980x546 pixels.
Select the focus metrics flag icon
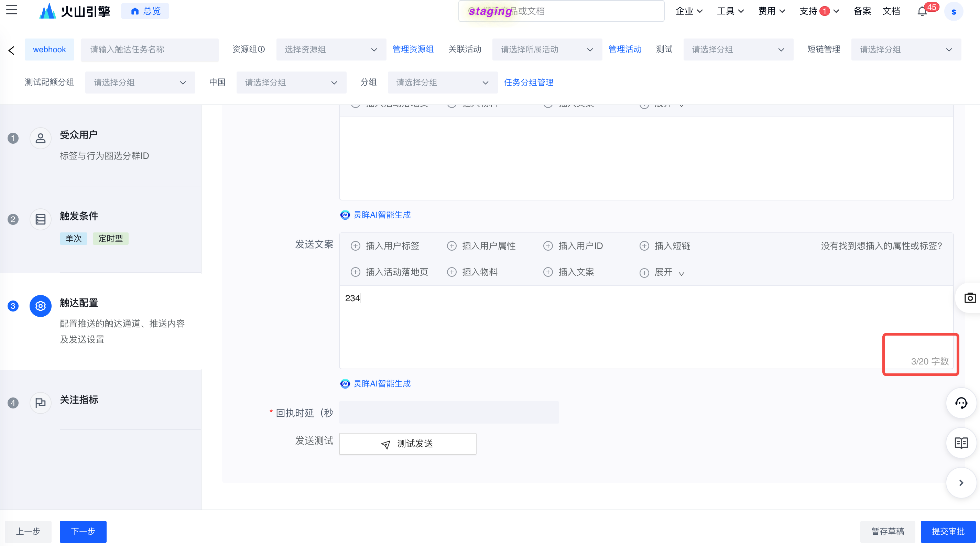(x=41, y=403)
